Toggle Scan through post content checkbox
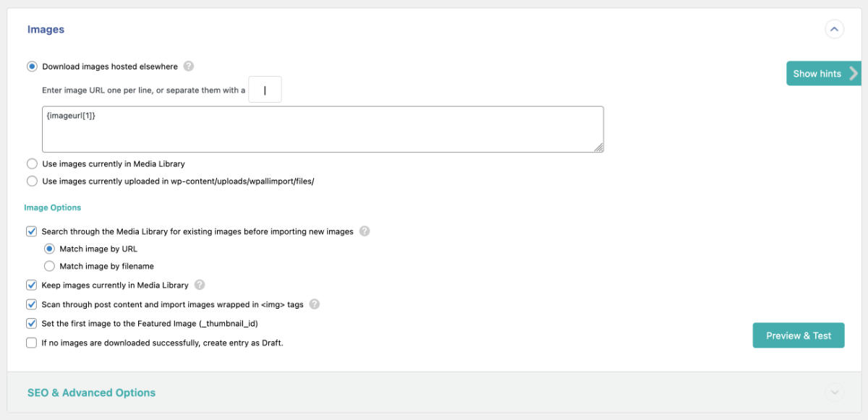This screenshot has height=420, width=868. coord(31,304)
